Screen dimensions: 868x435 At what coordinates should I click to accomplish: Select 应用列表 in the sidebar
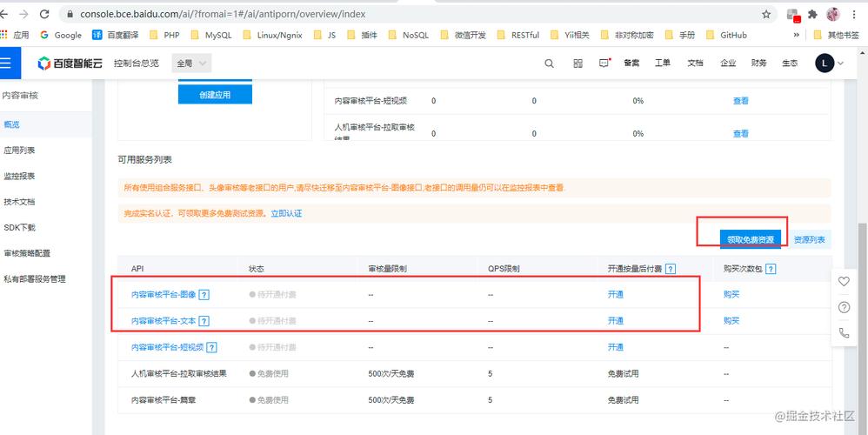46,150
